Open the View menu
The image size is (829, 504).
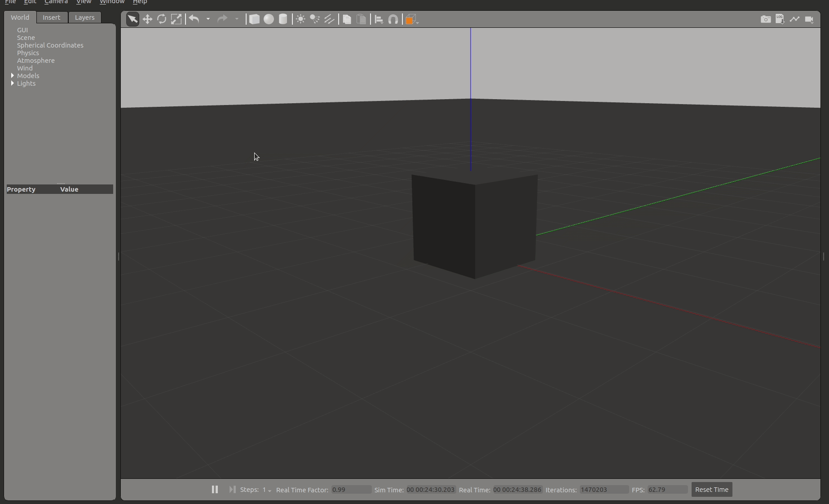click(84, 2)
